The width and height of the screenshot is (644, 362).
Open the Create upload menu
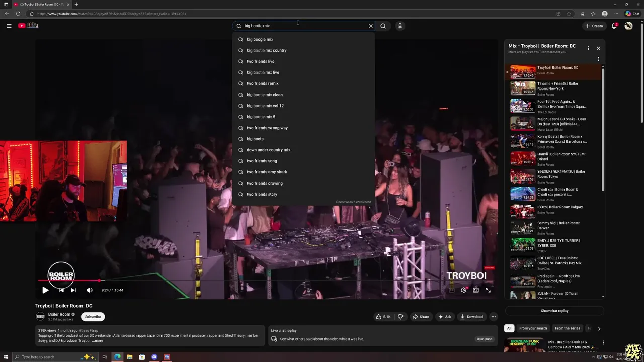click(x=594, y=26)
